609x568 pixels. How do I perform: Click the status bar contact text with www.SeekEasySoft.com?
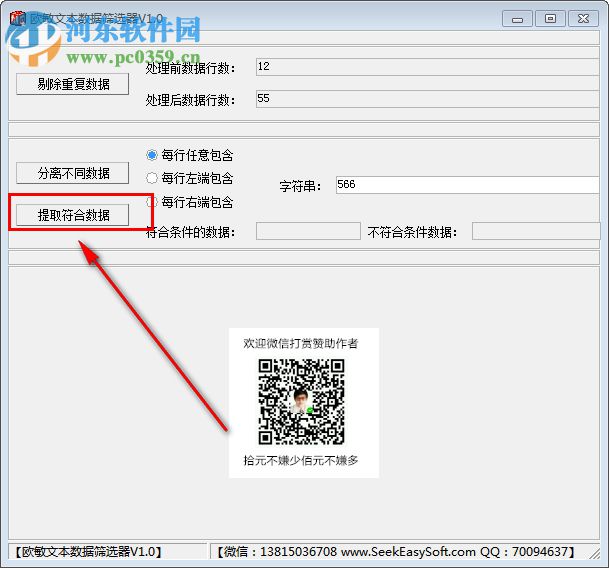pyautogui.click(x=395, y=552)
